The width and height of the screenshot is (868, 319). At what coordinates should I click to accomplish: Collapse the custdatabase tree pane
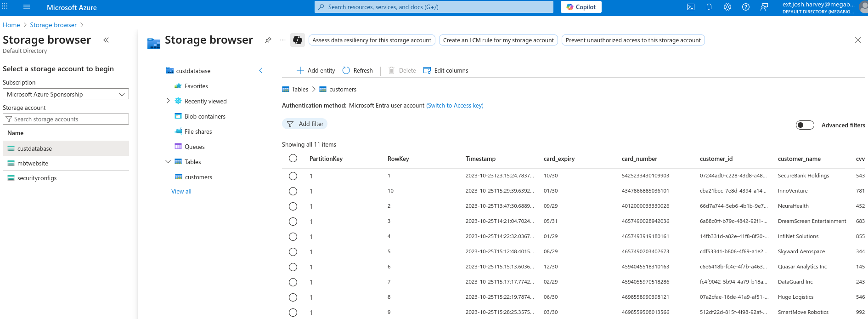tap(261, 70)
